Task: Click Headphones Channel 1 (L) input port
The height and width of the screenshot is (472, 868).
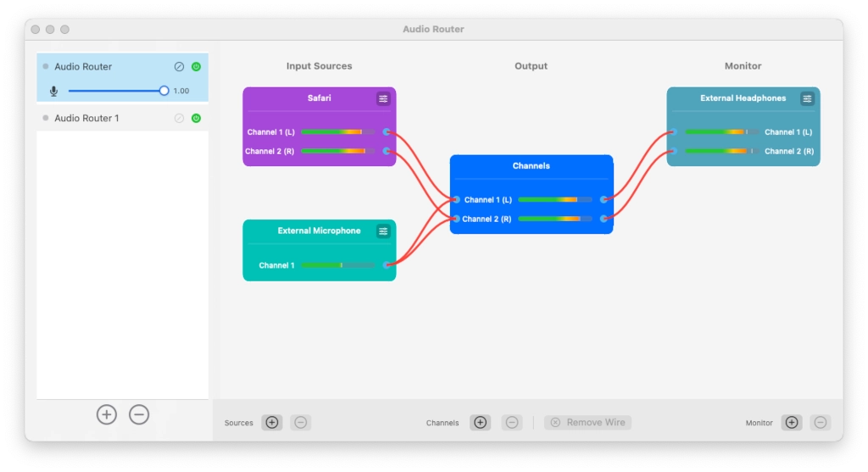Action: [x=674, y=131]
